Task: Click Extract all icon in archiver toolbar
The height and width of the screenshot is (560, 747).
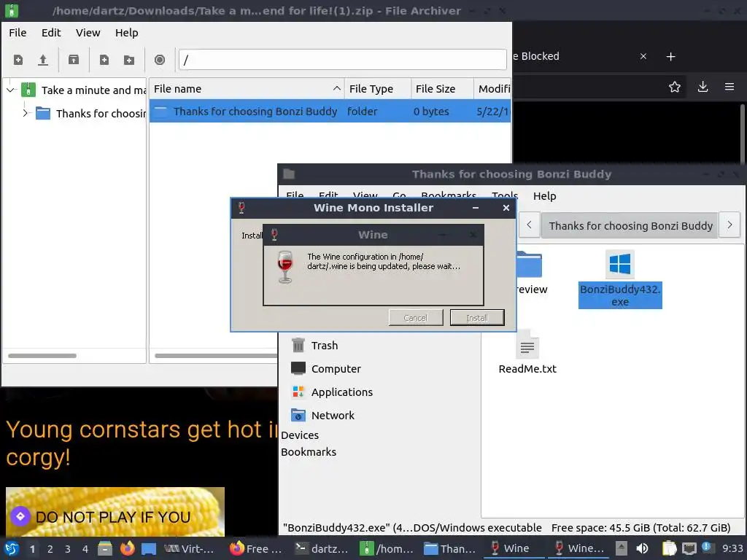Action: 74,60
